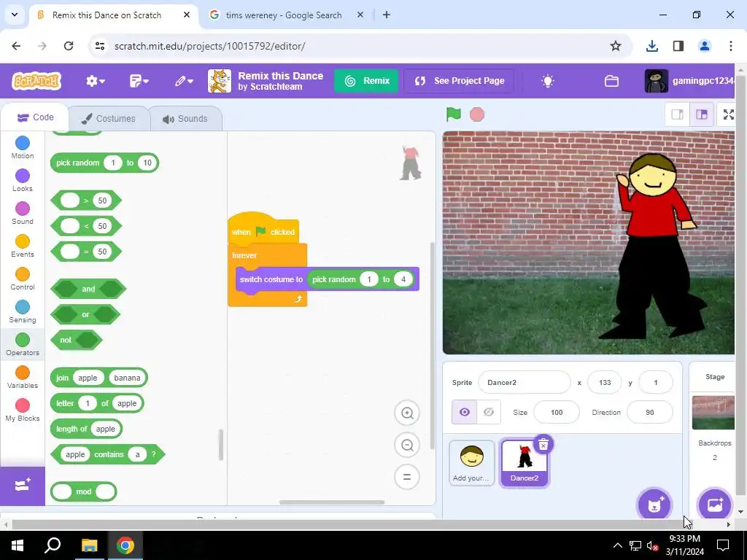
Task: Open Windows Start menu
Action: pos(18,545)
